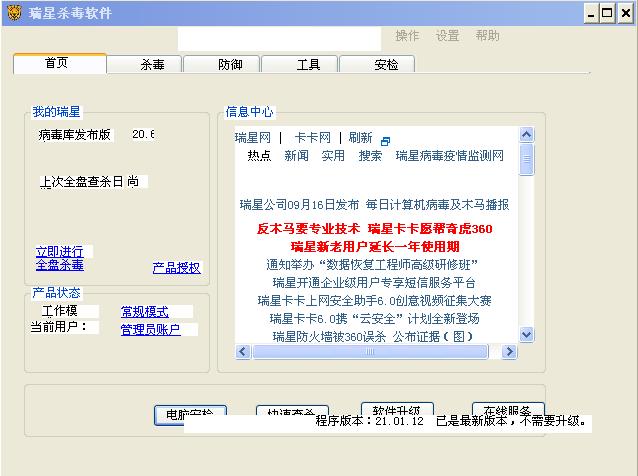Open 瑞星病毒疫情监测网 link

pos(450,155)
